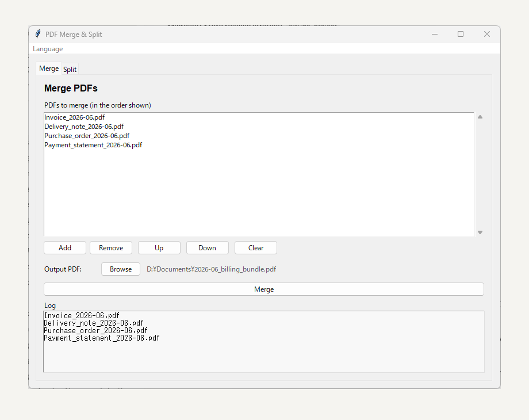The height and width of the screenshot is (420, 529).
Task: Click Invoice_2026-06.pdf line in the Log
Action: (82, 316)
